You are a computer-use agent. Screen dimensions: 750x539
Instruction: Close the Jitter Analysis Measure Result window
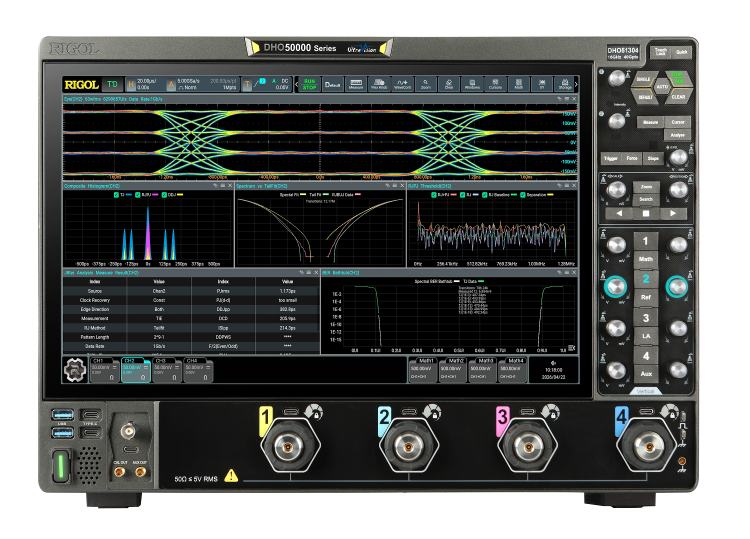316,273
